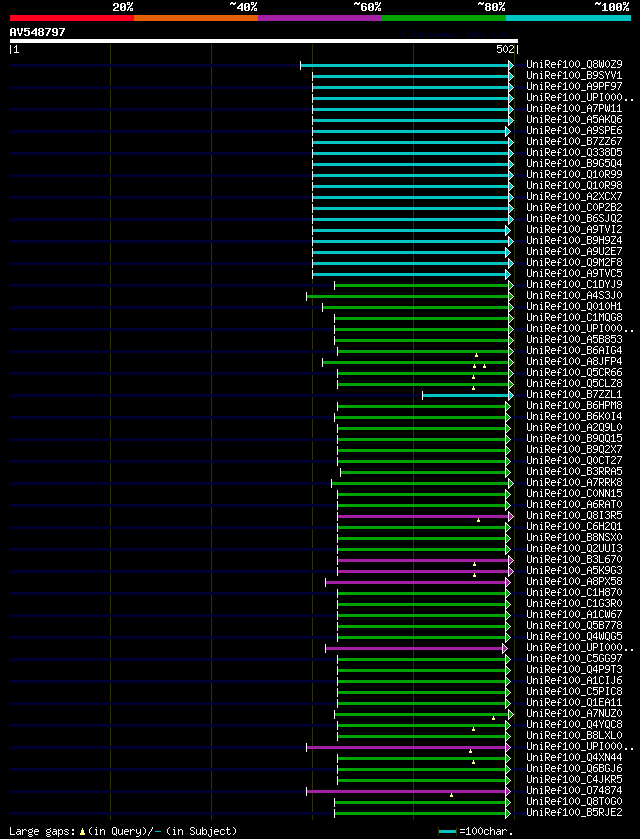Click the UniRef100_B9H9Z4 hit label

pos(574,241)
